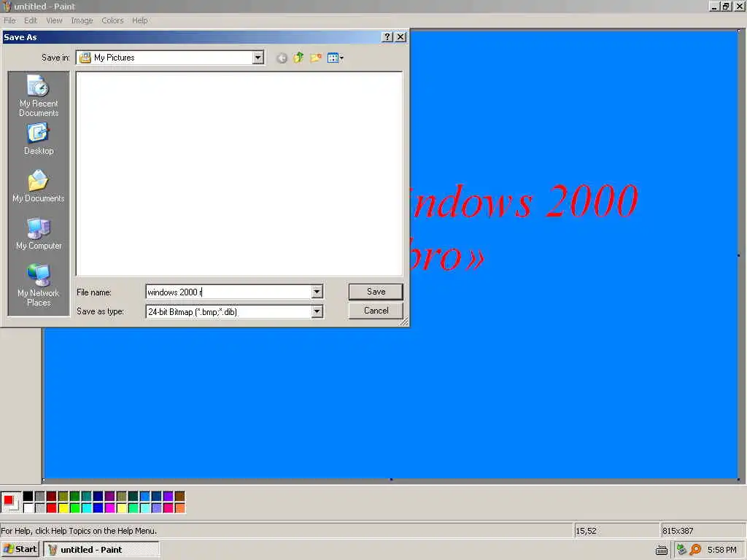The width and height of the screenshot is (747, 560).
Task: Open the Colors menu
Action: (112, 20)
